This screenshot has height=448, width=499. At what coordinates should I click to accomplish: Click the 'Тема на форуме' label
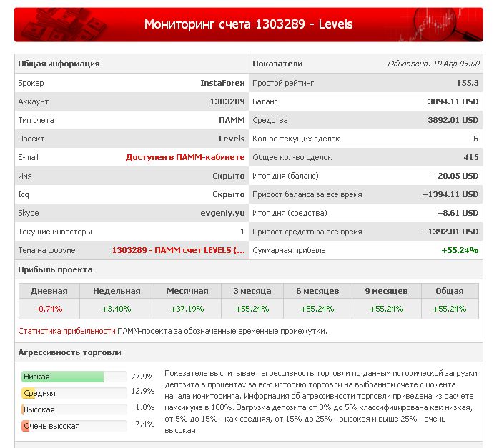click(x=46, y=250)
